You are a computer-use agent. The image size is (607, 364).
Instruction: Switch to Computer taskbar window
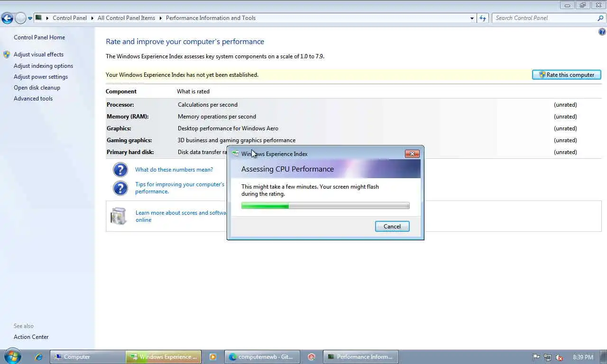[x=87, y=357]
